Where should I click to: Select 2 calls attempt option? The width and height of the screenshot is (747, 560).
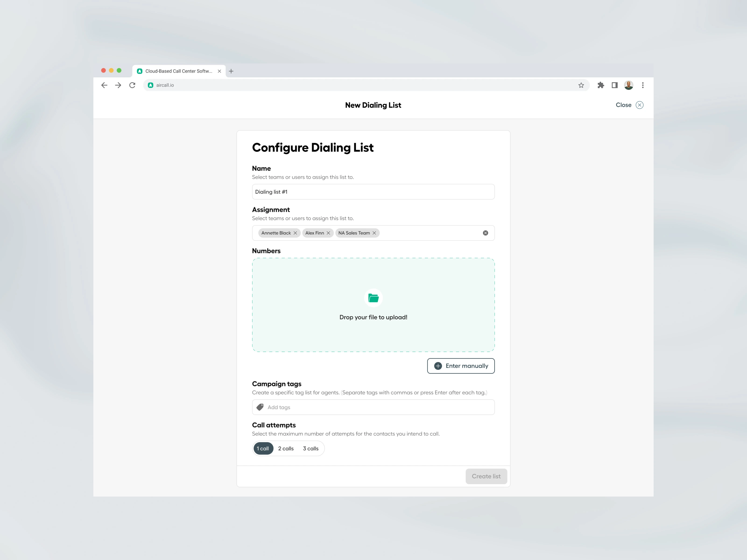[286, 448]
